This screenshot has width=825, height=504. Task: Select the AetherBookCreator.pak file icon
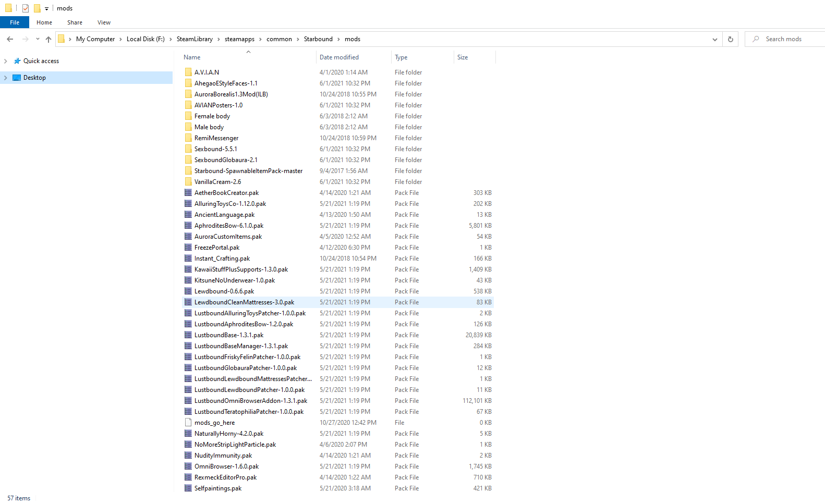pos(188,192)
